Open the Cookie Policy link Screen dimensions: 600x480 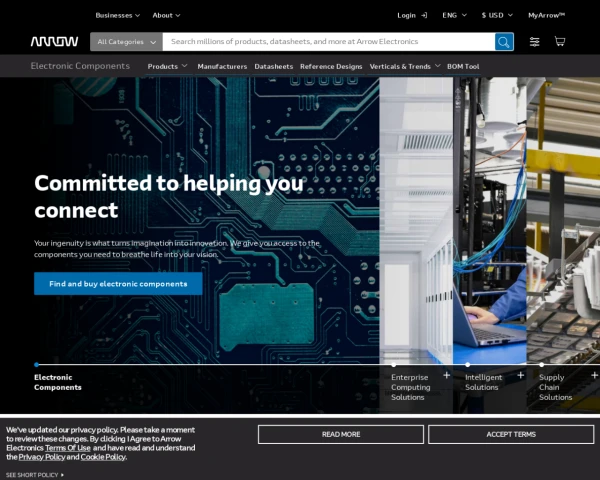click(103, 457)
